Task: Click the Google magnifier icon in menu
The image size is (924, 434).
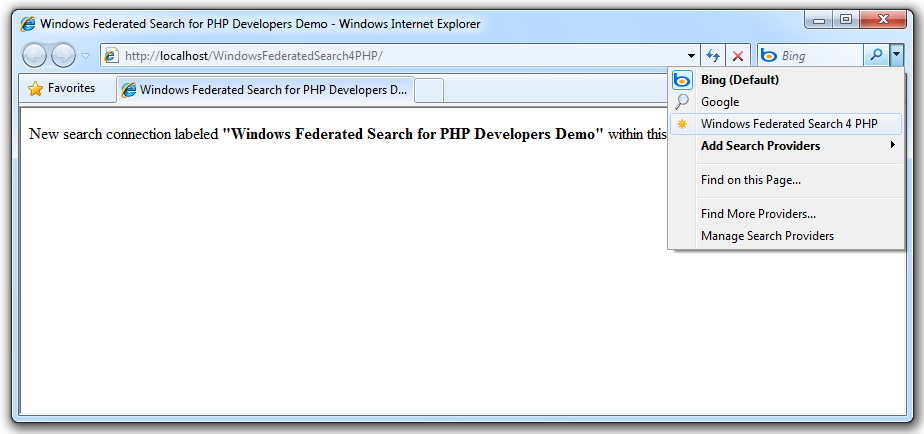Action: (x=682, y=102)
